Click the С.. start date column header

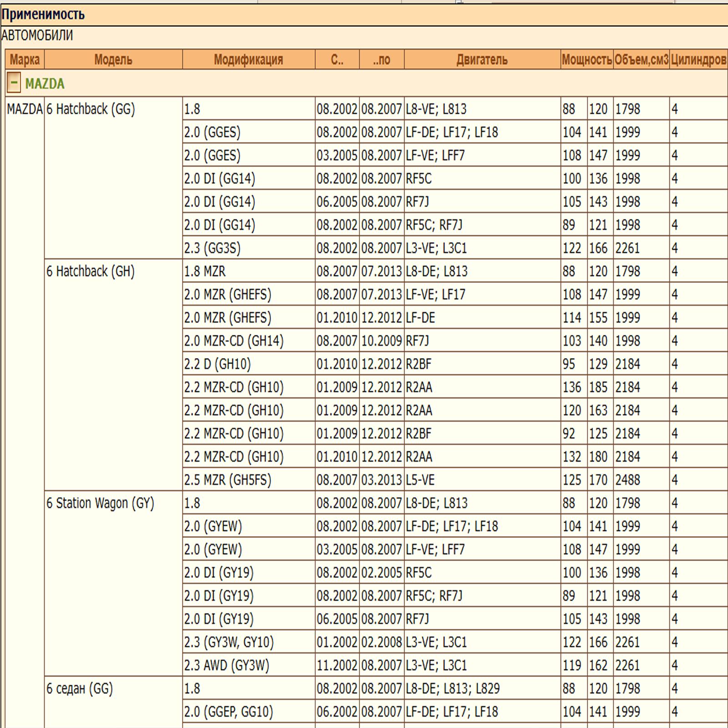pos(337,60)
